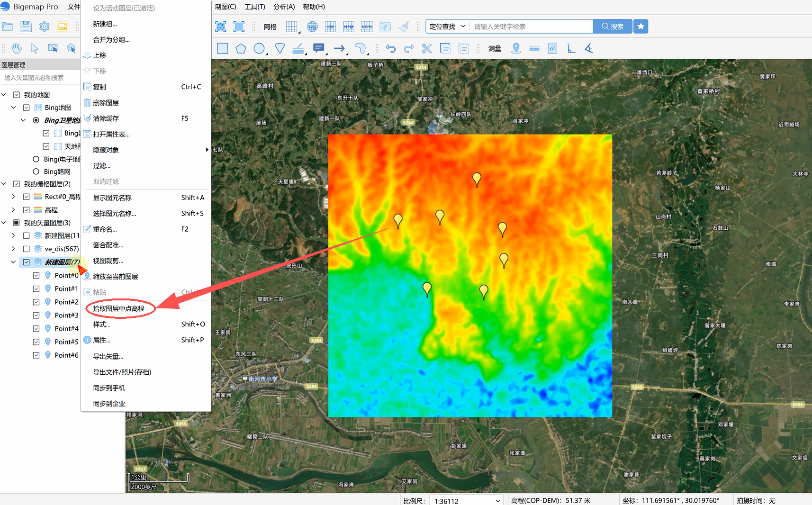This screenshot has width=812, height=505.
Task: Click the KM kilometer grid icon
Action: coord(331,27)
